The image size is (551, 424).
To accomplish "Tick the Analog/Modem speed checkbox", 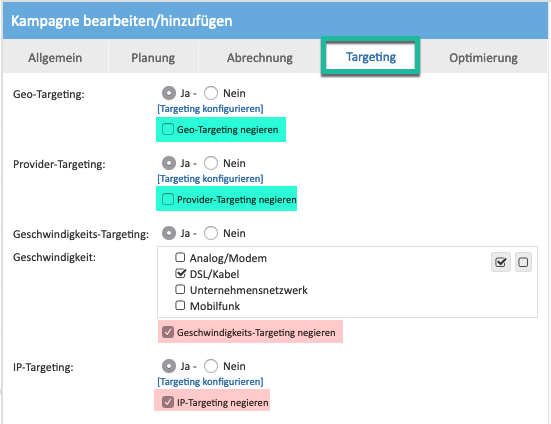I will 180,257.
